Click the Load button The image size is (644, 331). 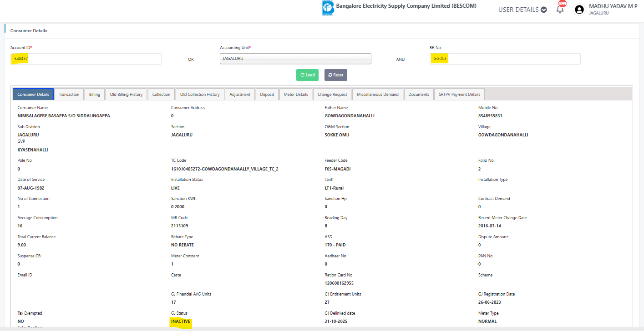[307, 75]
